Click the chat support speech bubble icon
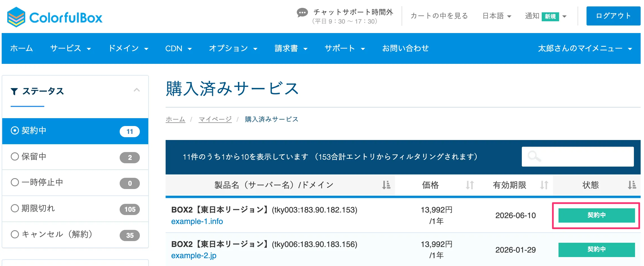Screen dimensions: 644x266 coord(302,13)
